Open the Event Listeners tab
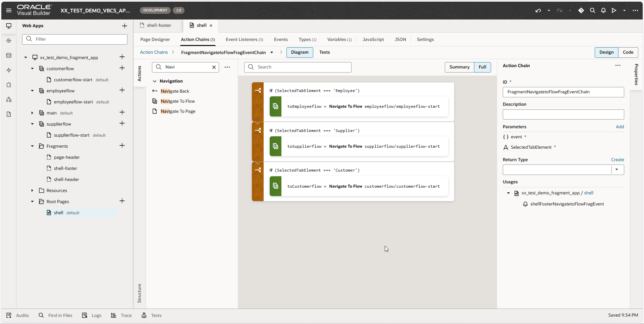This screenshot has height=324, width=644. click(x=244, y=40)
